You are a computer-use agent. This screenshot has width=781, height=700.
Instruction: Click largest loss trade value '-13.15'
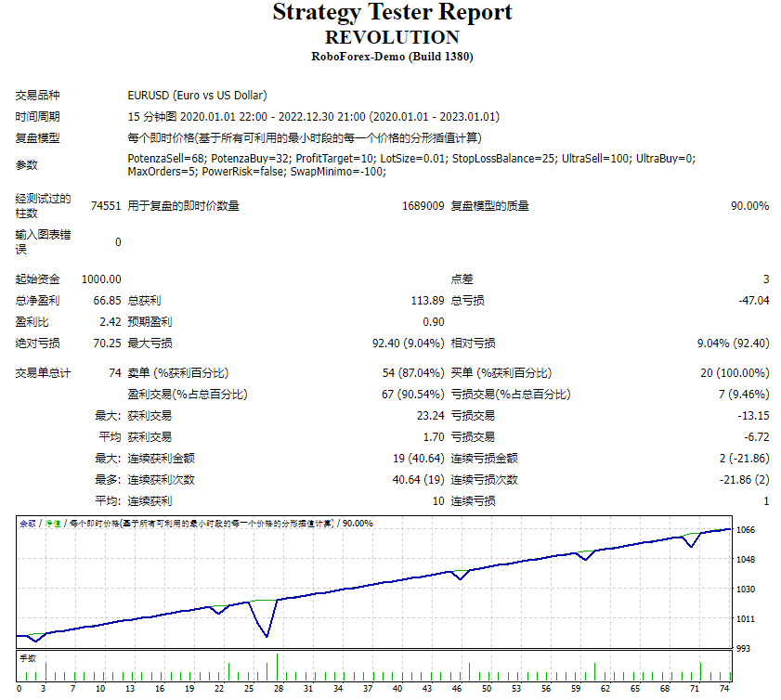[x=754, y=416]
